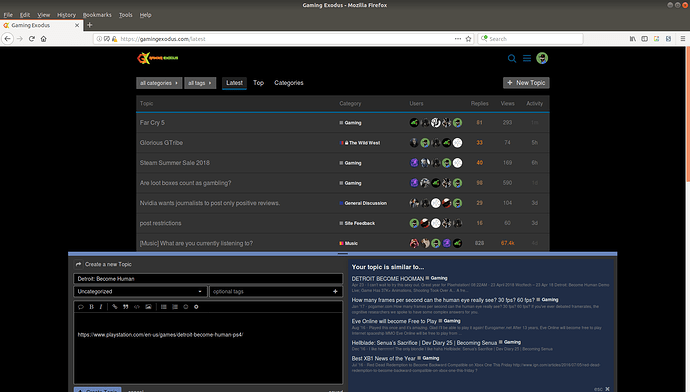Reload the page in Firefox
690x392 pixels.
point(32,39)
